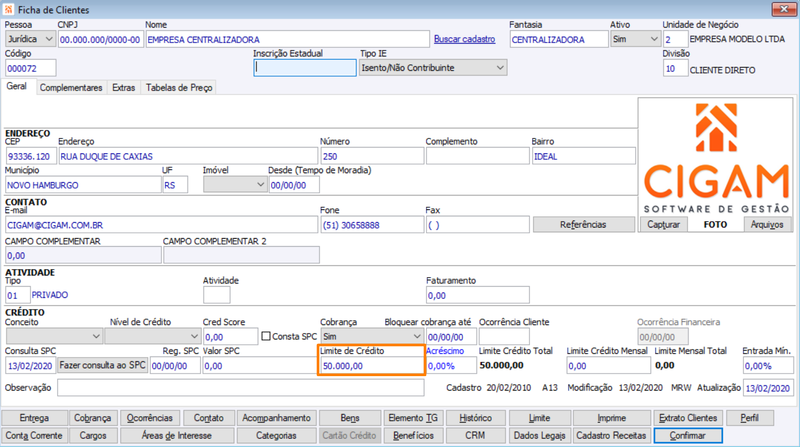Toggle the Consta SPC checkbox

click(x=266, y=336)
